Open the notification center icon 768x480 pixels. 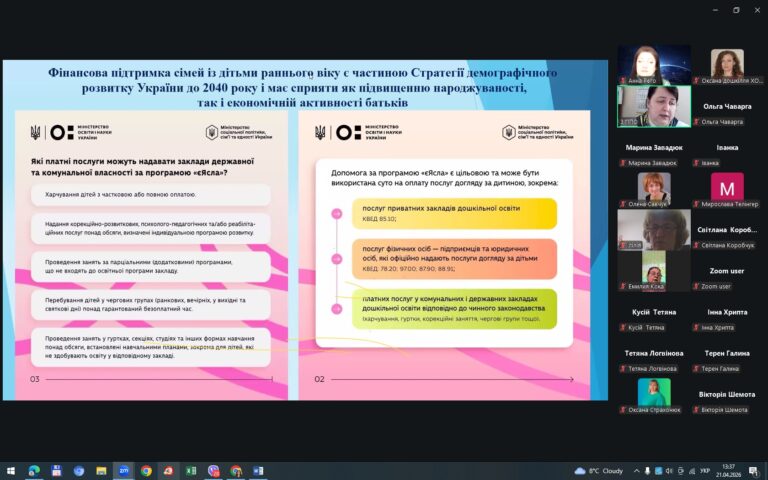[x=754, y=471]
